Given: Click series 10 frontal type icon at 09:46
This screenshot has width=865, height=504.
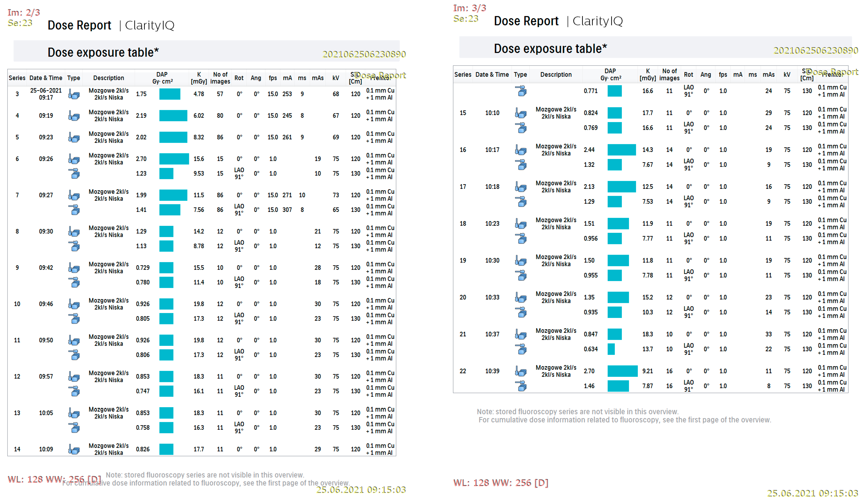Looking at the screenshot, I should coord(74,304).
